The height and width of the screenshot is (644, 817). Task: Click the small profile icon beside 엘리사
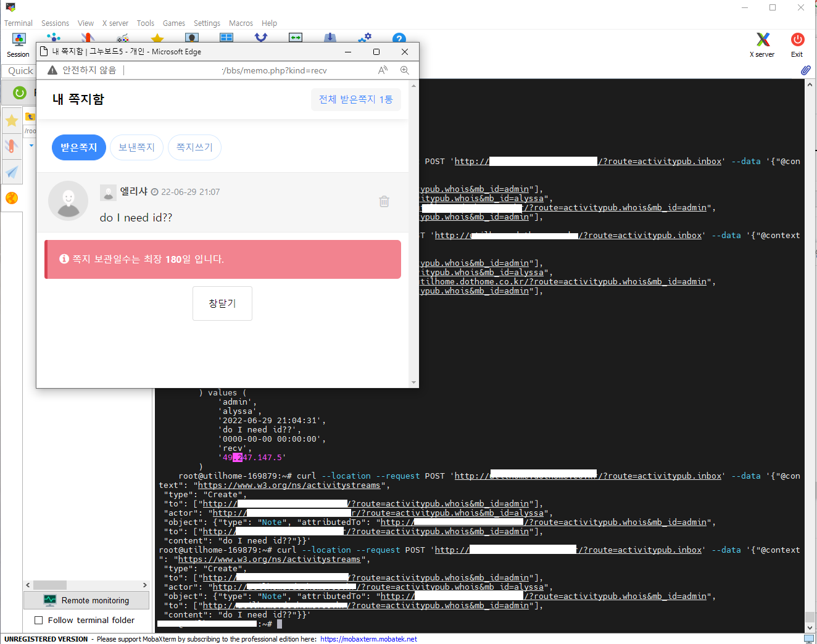[108, 192]
